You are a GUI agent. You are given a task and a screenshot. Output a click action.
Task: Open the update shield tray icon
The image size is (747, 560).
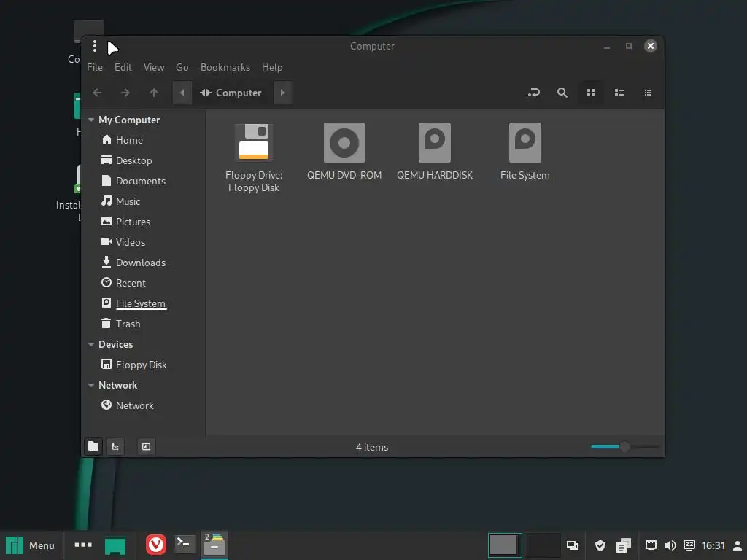600,545
